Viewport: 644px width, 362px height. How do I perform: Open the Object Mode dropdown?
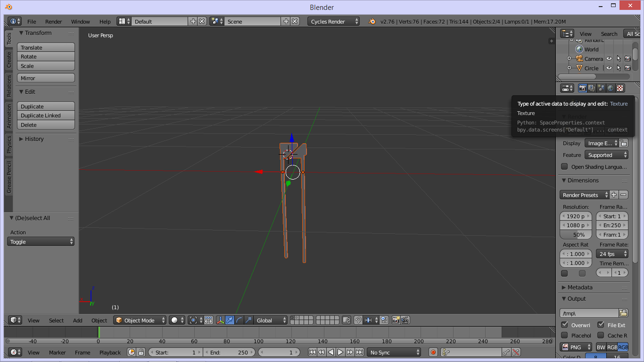tap(140, 320)
